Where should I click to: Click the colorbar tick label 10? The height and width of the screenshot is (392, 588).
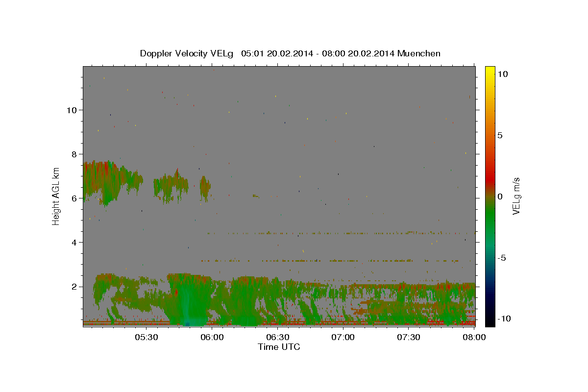pos(502,73)
